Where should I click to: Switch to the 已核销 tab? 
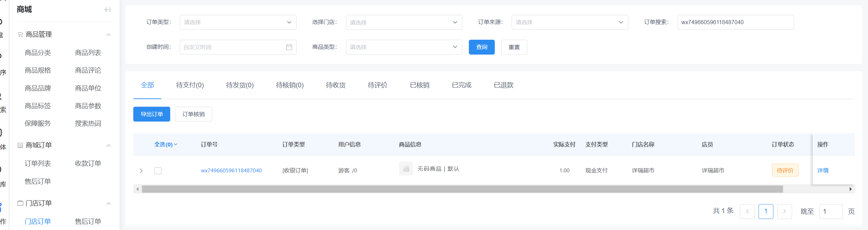pyautogui.click(x=419, y=85)
